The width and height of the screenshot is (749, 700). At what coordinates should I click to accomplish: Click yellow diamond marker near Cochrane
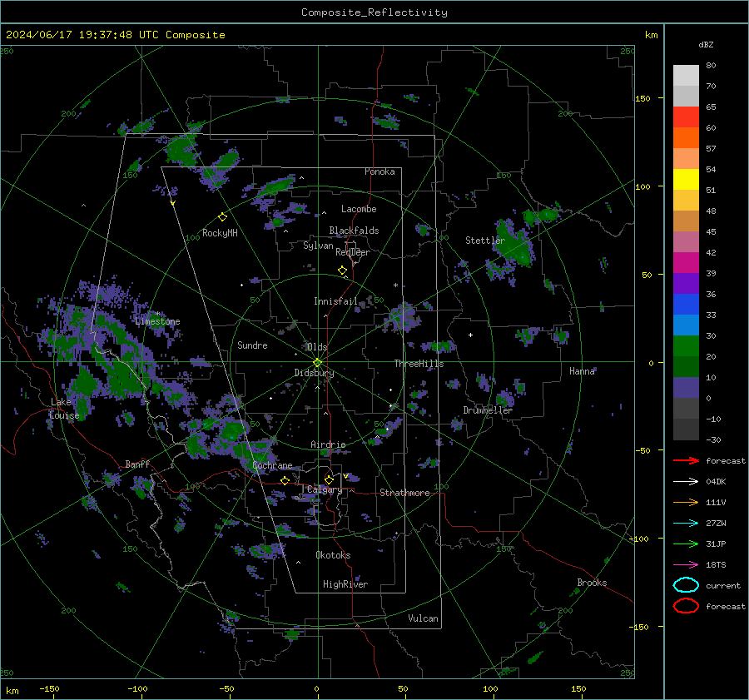285,480
